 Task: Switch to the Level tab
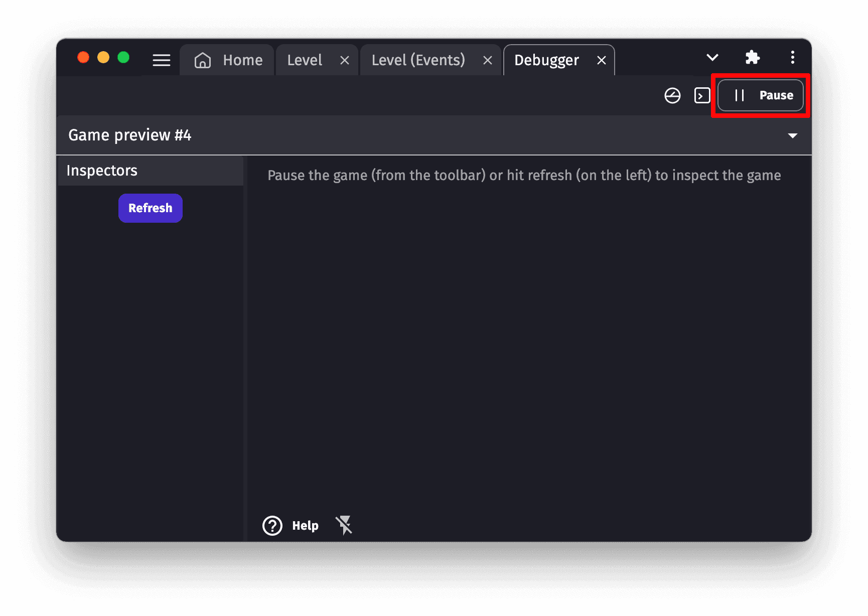point(305,60)
